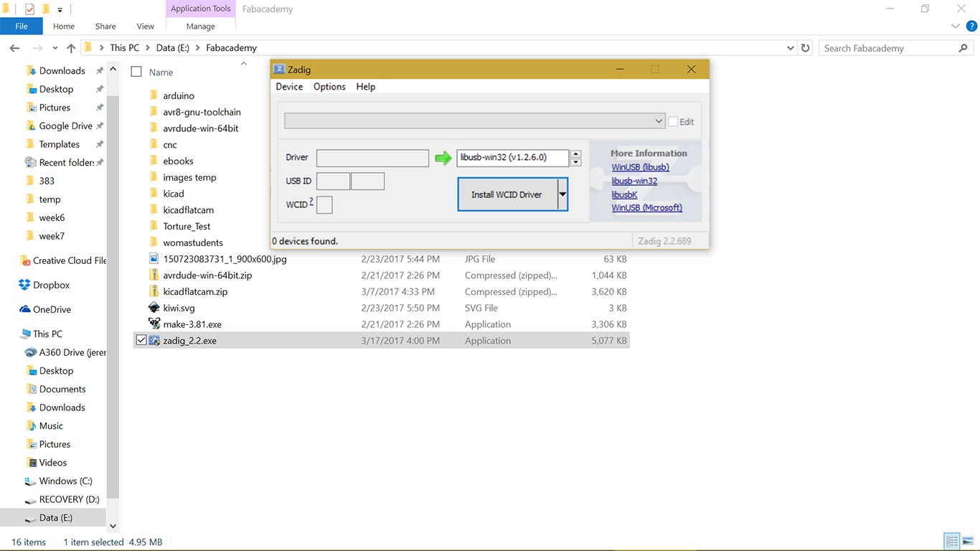Viewport: 980px width, 551px height.
Task: Step driver selection up arrow
Action: point(575,154)
